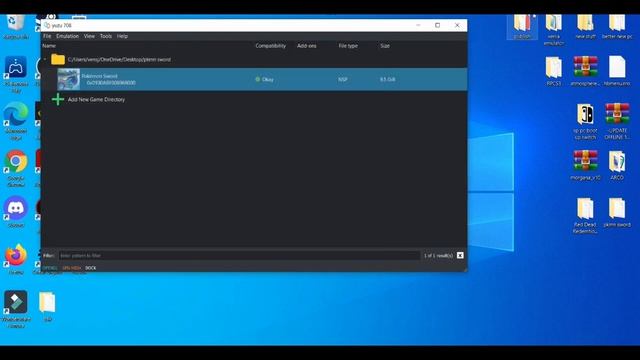The image size is (640, 360).
Task: Open the Tools menu
Action: point(106,36)
